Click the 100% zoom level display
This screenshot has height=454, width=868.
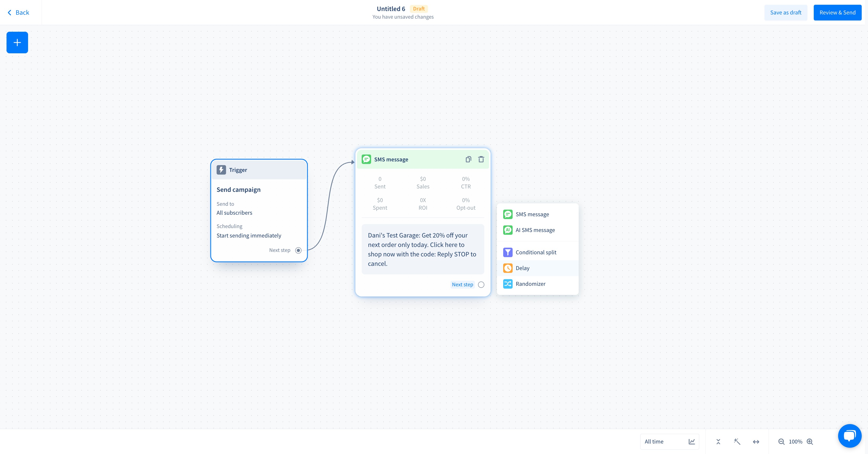795,441
